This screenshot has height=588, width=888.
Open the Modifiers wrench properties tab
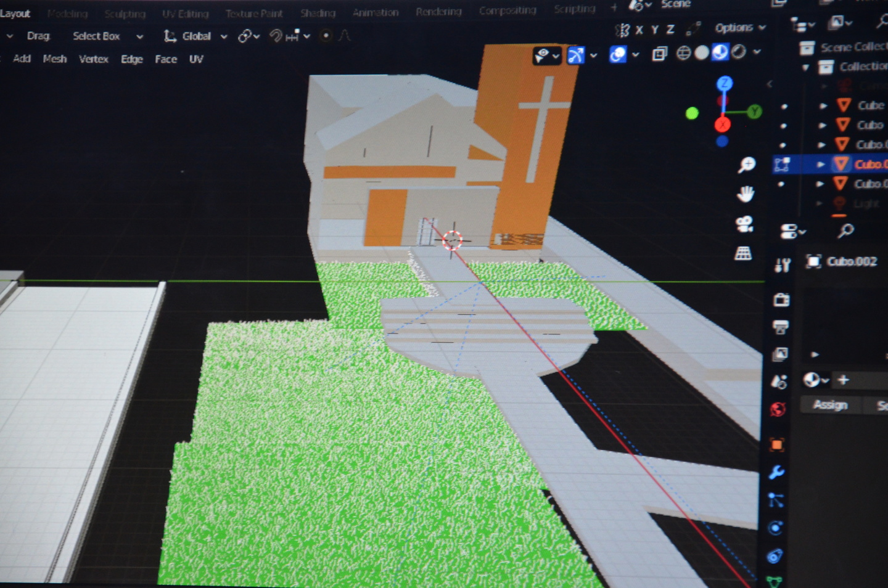[776, 473]
